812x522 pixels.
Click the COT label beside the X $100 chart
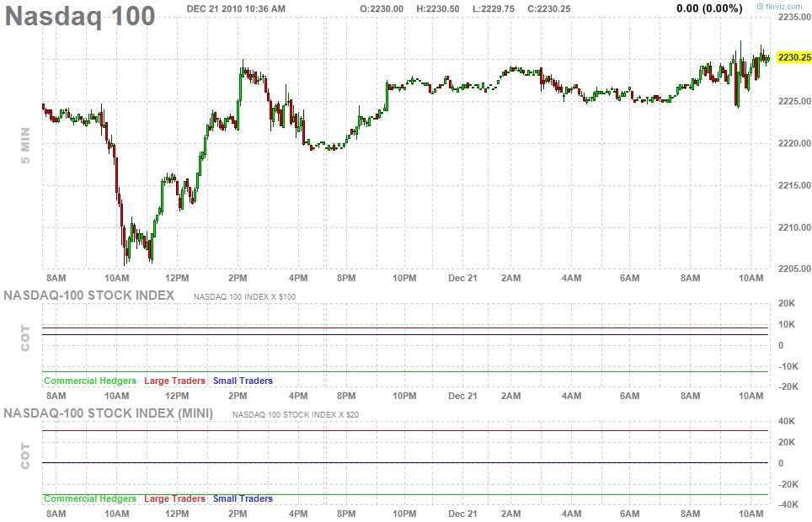[x=25, y=338]
